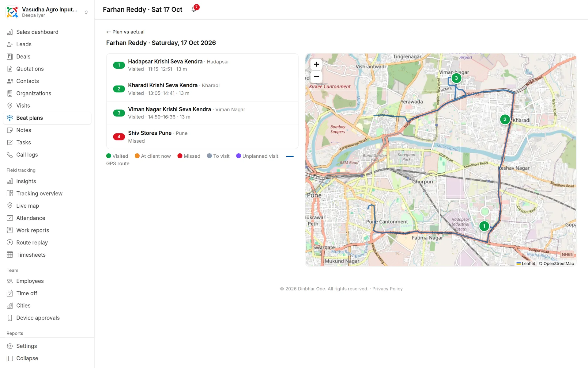Open Cities menu item
Image resolution: width=588 pixels, height=368 pixels.
(47, 306)
